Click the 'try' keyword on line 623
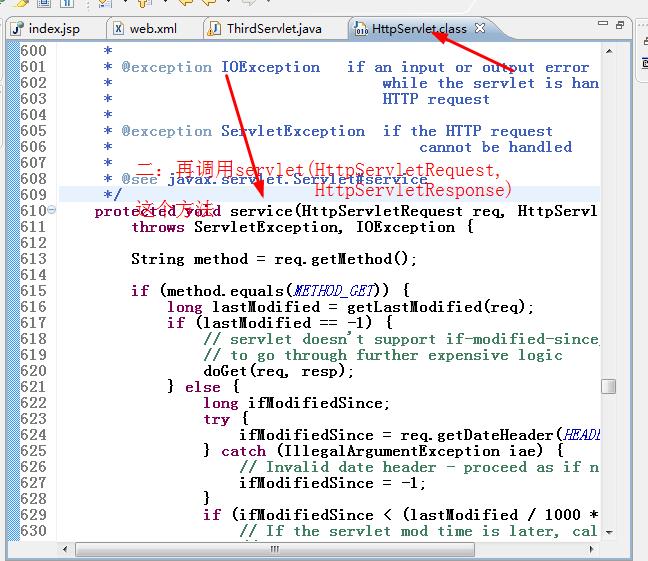The image size is (648, 561). pyautogui.click(x=217, y=419)
